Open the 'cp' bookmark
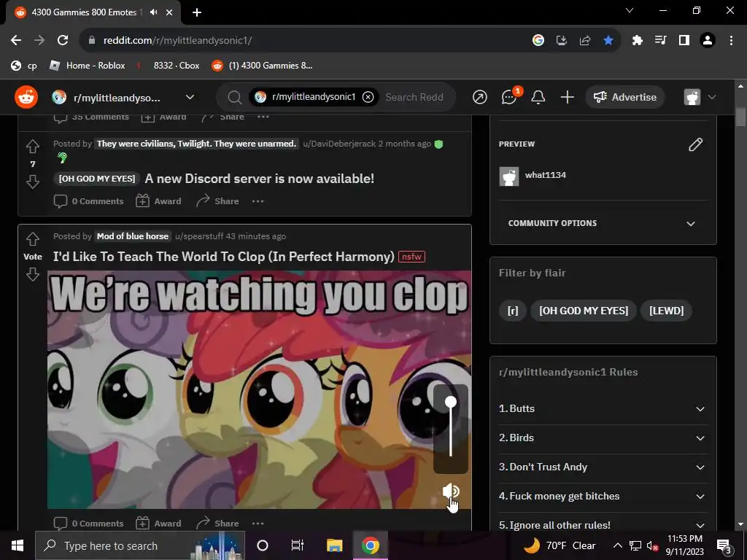747x560 pixels. click(24, 66)
